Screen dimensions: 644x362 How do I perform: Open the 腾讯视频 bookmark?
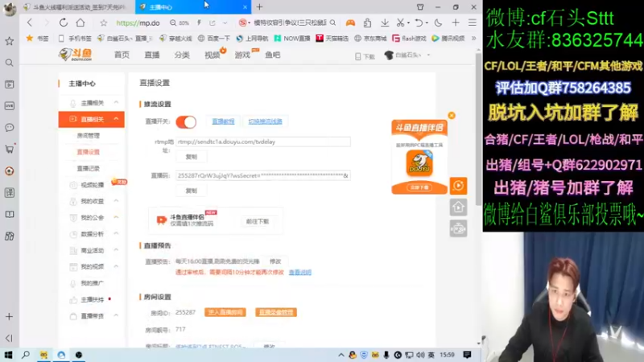point(448,38)
